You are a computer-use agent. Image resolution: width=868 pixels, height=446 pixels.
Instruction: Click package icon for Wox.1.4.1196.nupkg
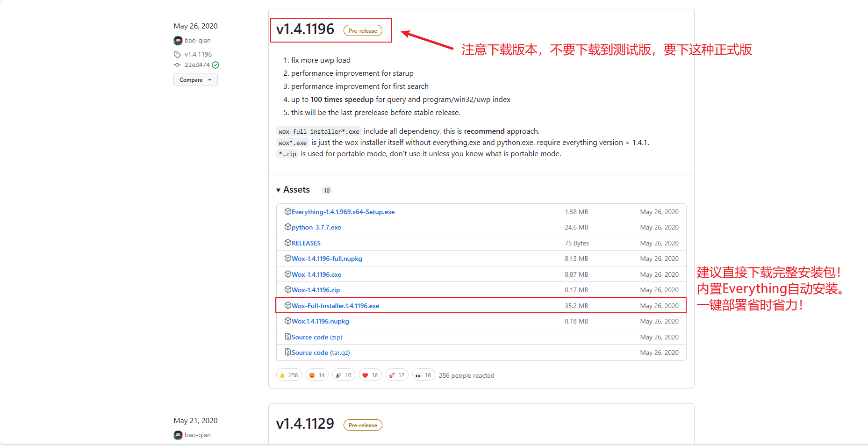[x=288, y=321]
